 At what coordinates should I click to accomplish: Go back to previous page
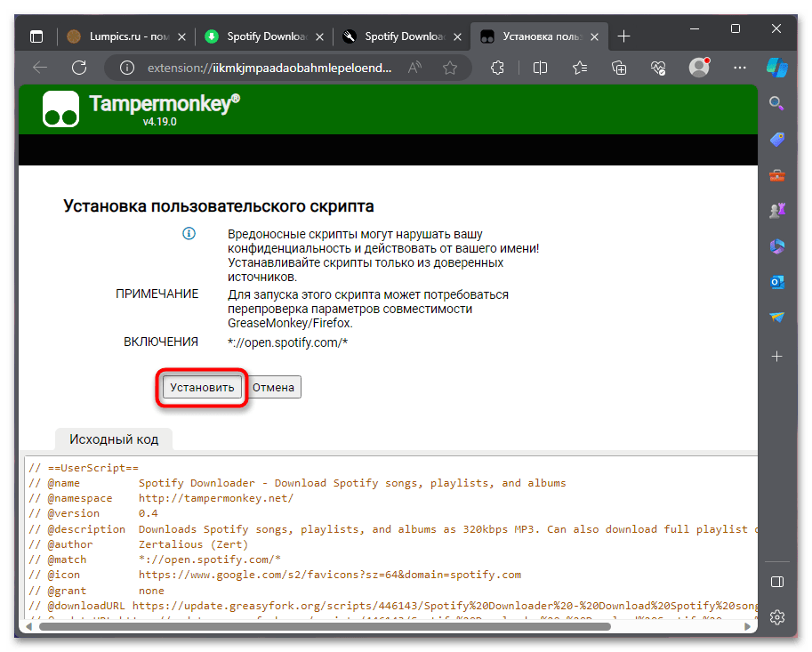(40, 68)
